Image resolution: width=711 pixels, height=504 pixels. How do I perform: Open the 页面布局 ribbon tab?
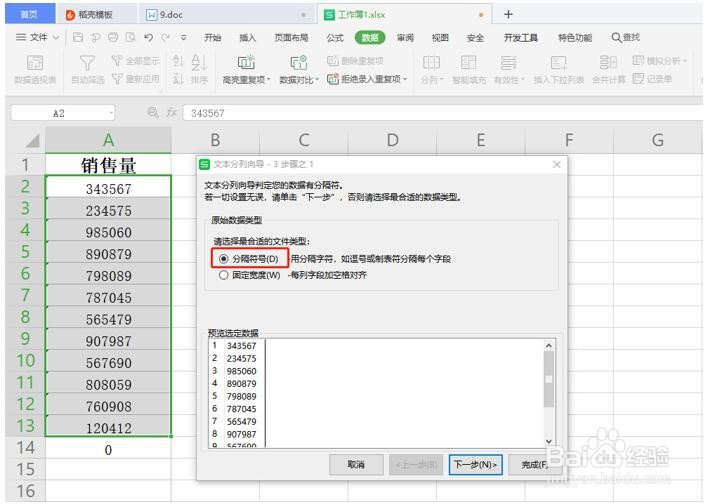(x=291, y=38)
